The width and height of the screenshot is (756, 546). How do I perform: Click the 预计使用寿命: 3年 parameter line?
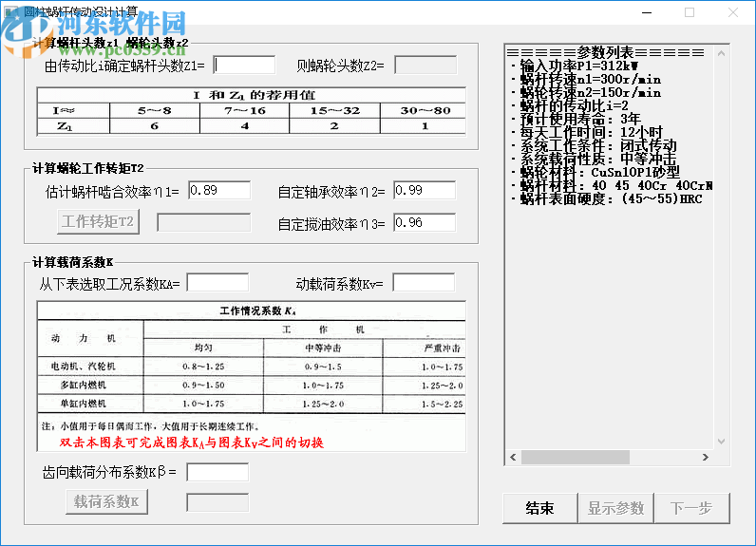point(576,119)
